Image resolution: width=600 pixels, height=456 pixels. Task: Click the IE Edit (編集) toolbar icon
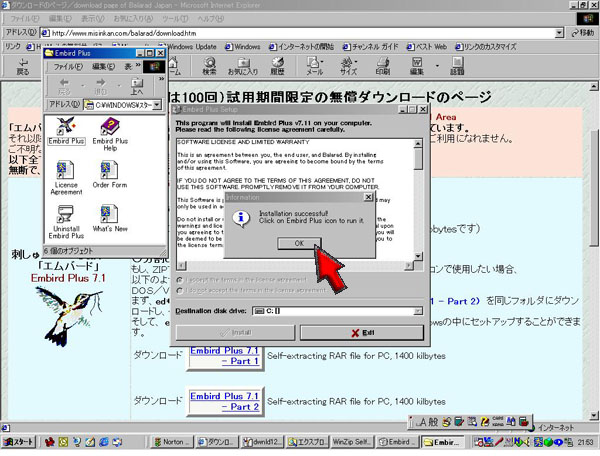[417, 67]
